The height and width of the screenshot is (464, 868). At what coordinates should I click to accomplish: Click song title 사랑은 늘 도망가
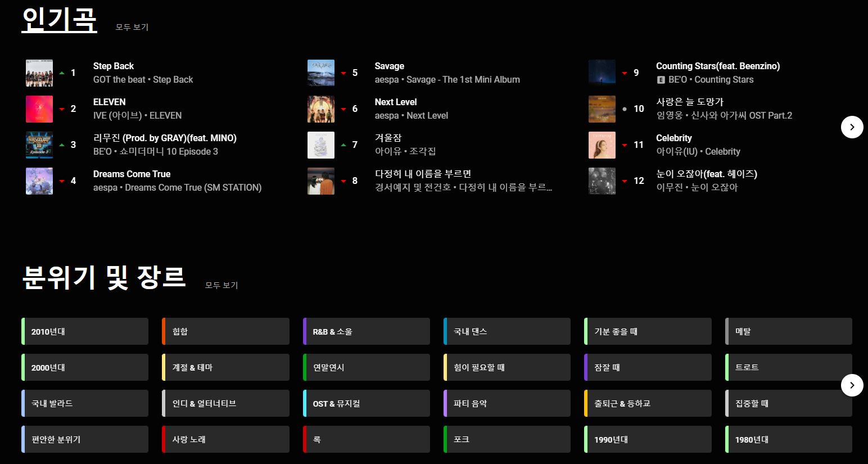click(x=690, y=102)
